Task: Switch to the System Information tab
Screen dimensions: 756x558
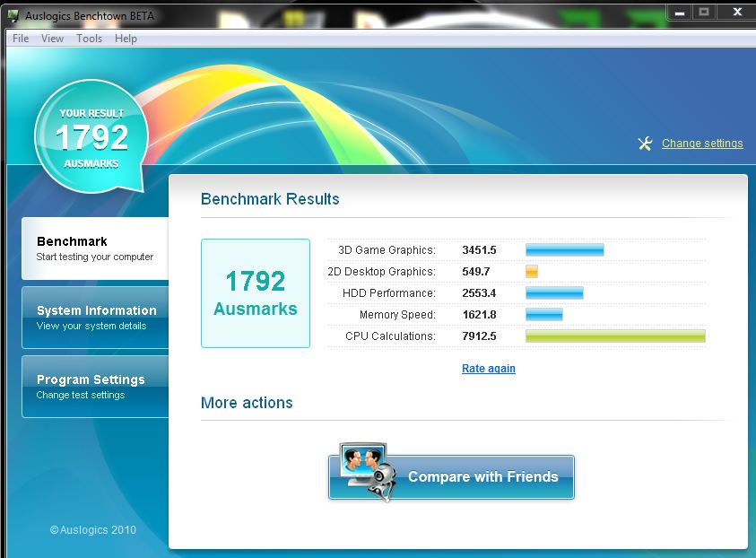Action: (x=95, y=318)
